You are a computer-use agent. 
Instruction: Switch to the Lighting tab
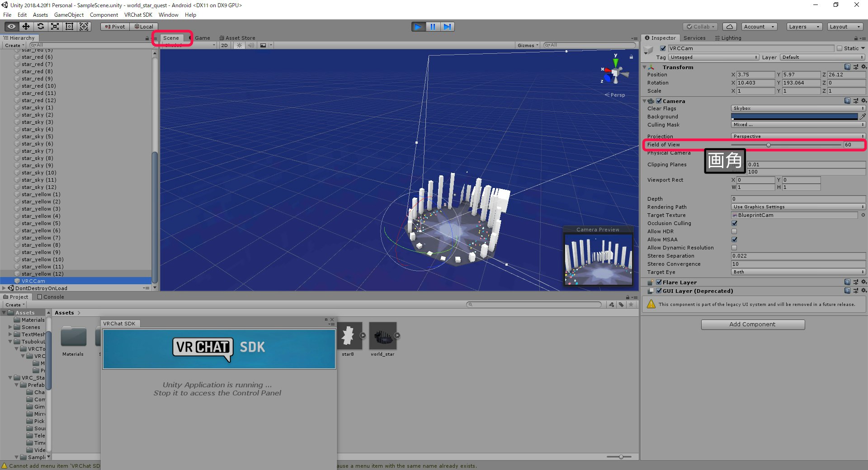coord(728,38)
